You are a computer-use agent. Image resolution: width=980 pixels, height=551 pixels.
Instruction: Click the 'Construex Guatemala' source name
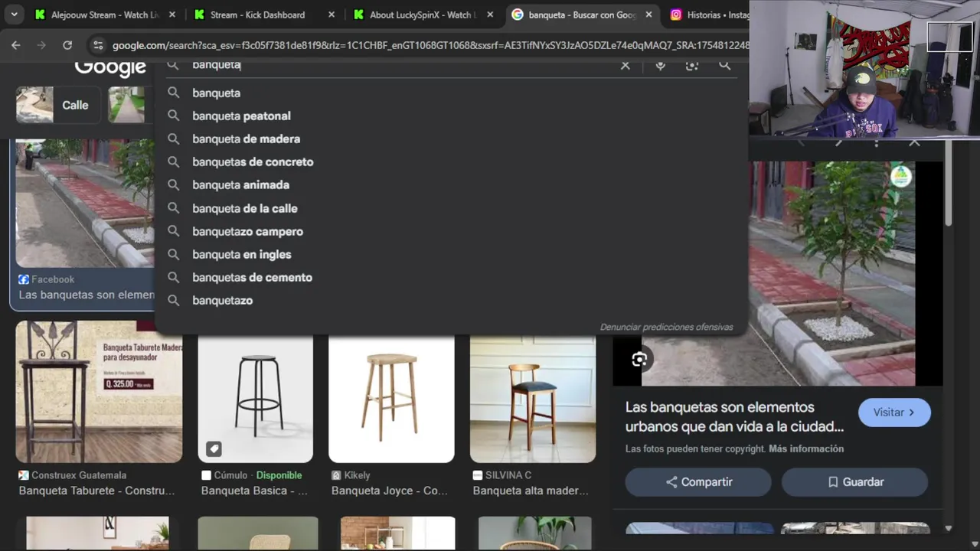[x=79, y=475]
